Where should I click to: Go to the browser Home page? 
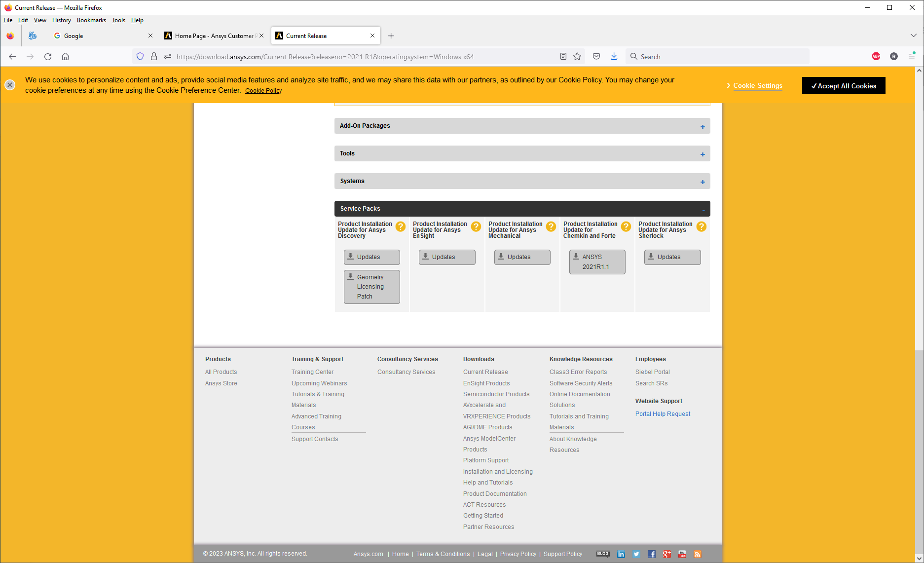point(65,57)
